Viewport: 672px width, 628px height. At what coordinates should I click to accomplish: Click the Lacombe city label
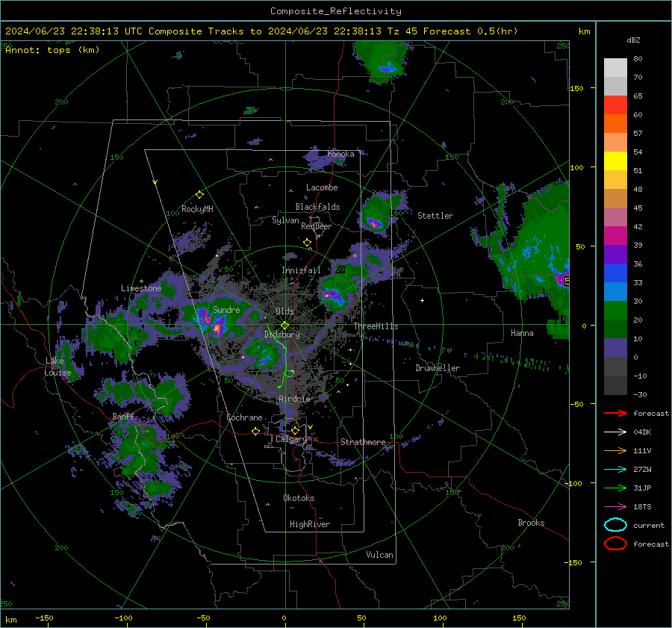point(322,187)
